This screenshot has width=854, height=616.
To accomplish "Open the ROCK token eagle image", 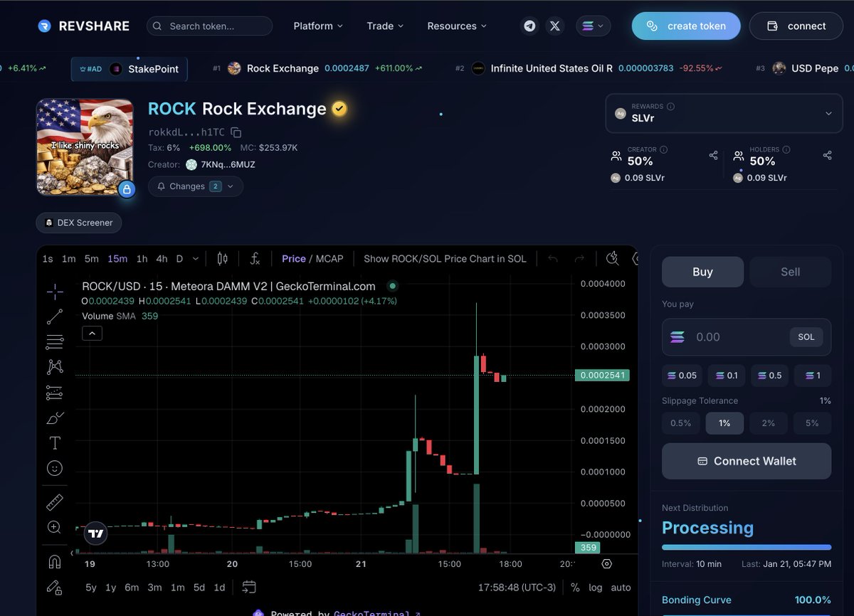I will 85,147.
